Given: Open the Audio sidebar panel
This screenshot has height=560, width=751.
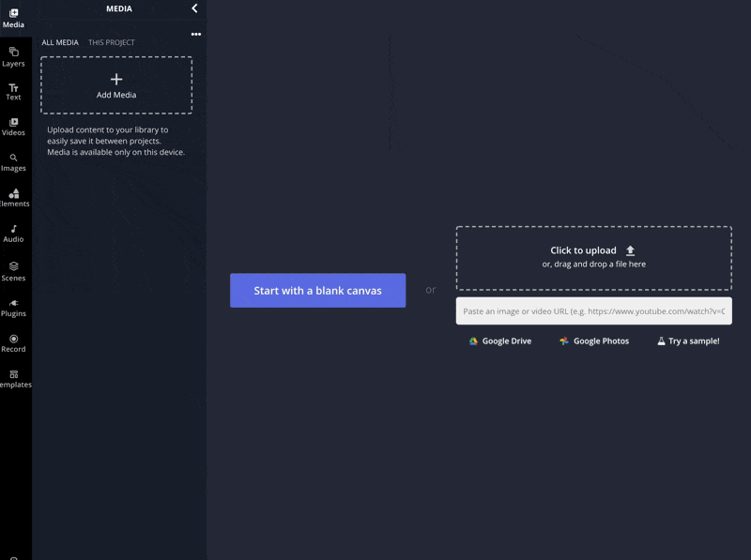Looking at the screenshot, I should pyautogui.click(x=13, y=233).
